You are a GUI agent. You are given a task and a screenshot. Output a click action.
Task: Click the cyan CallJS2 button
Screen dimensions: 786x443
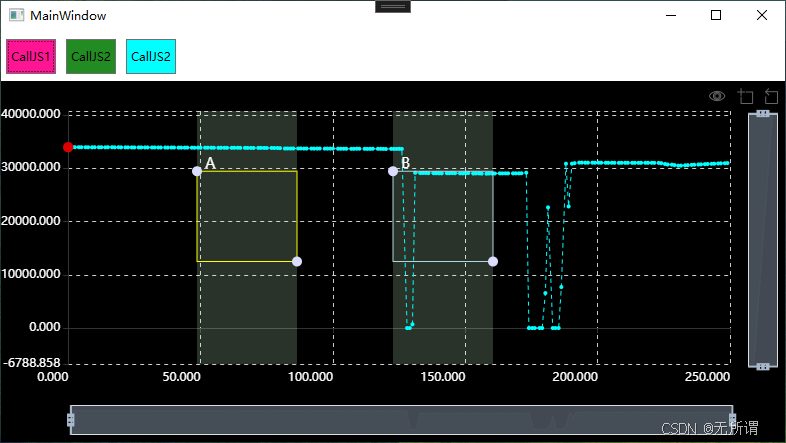[x=151, y=57]
